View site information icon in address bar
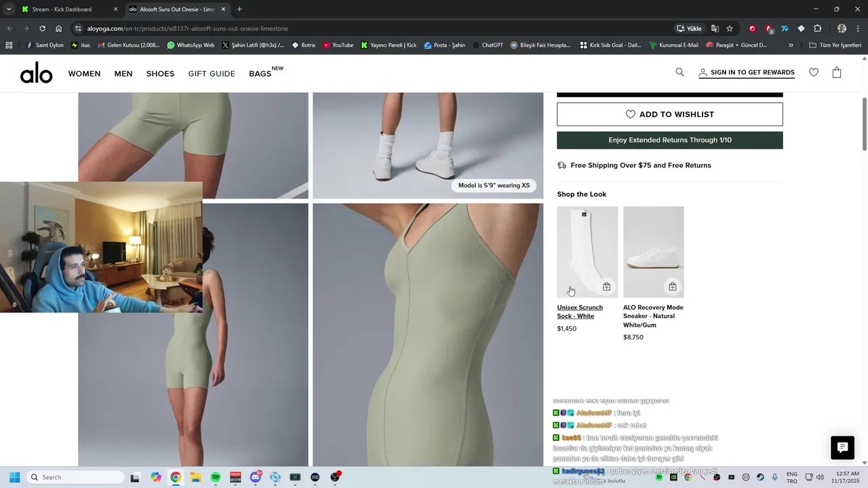Screen dimensions: 868x488 [x=78, y=28]
